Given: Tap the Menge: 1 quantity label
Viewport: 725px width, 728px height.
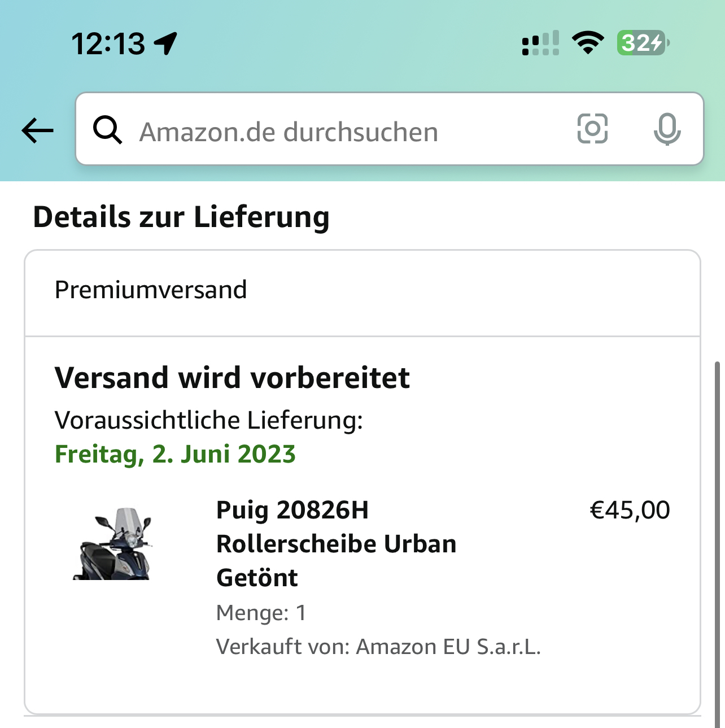Looking at the screenshot, I should [x=261, y=613].
